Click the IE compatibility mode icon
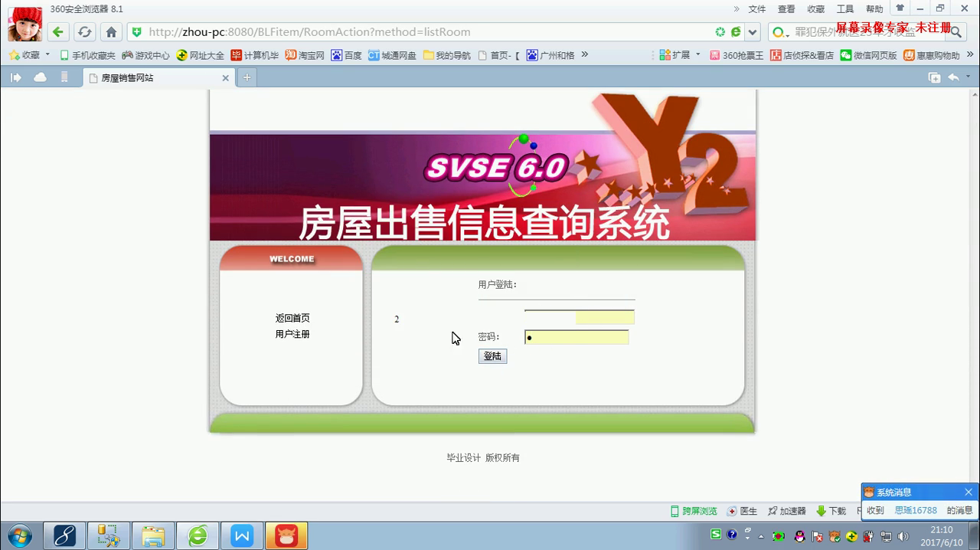The width and height of the screenshot is (980, 550). pos(736,32)
